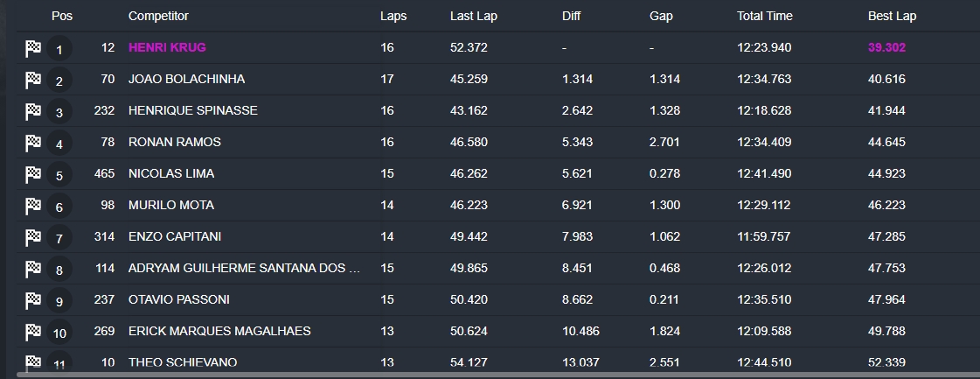Viewport: 980px width, 379px height.
Task: Sort by the Total Time column header
Action: [764, 17]
